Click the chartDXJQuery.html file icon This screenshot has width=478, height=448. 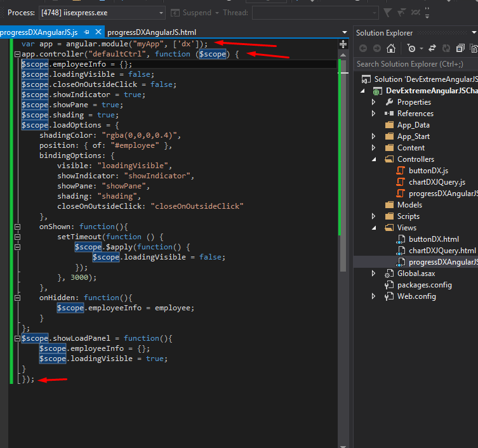click(401, 251)
